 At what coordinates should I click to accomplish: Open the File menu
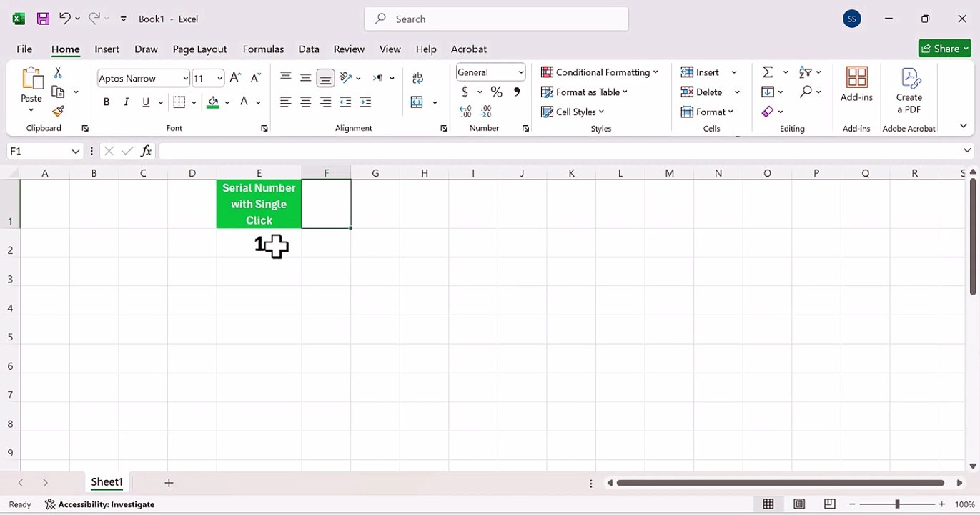pyautogui.click(x=24, y=49)
